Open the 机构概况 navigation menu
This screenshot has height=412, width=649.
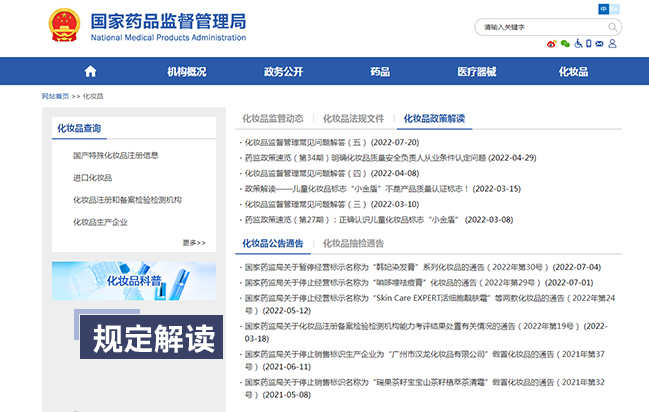[x=187, y=72]
